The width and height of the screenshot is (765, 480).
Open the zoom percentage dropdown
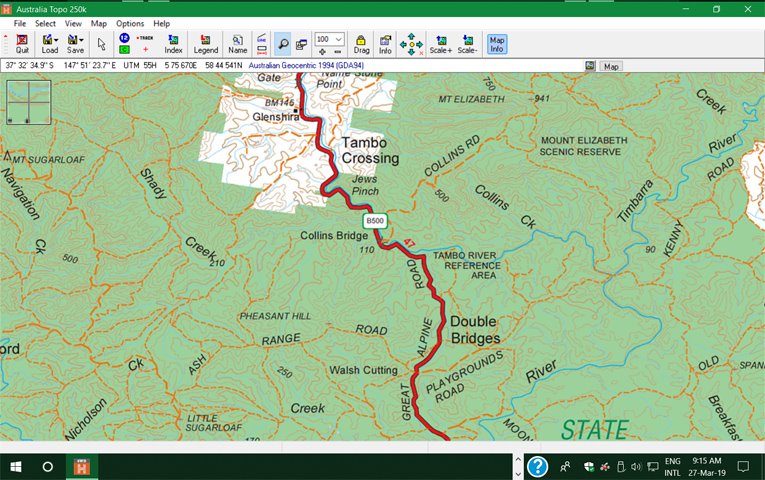click(339, 39)
